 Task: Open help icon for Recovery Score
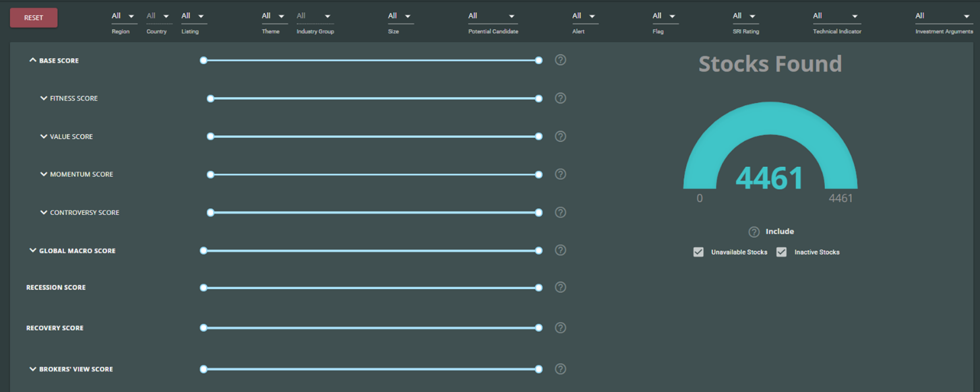pyautogui.click(x=560, y=328)
